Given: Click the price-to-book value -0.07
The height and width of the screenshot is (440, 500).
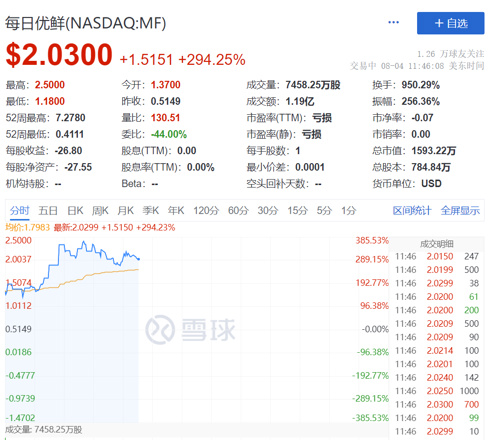Looking at the screenshot, I should pos(422,118).
